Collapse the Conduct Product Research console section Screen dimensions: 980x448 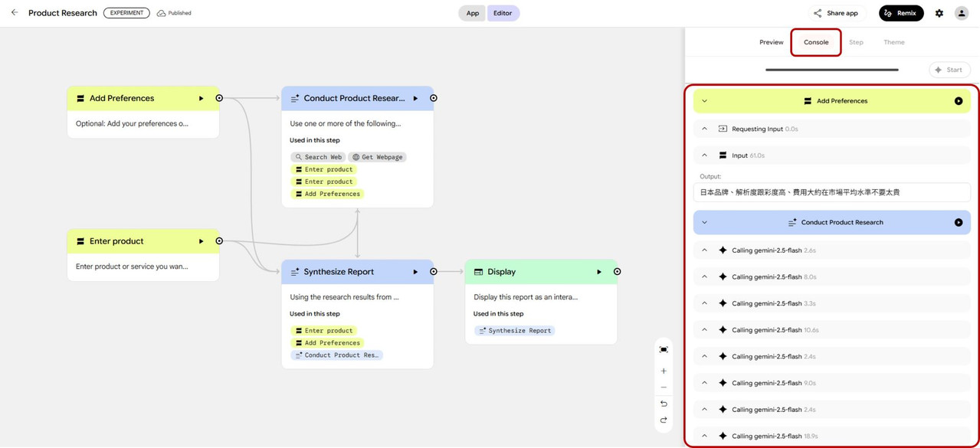(704, 223)
